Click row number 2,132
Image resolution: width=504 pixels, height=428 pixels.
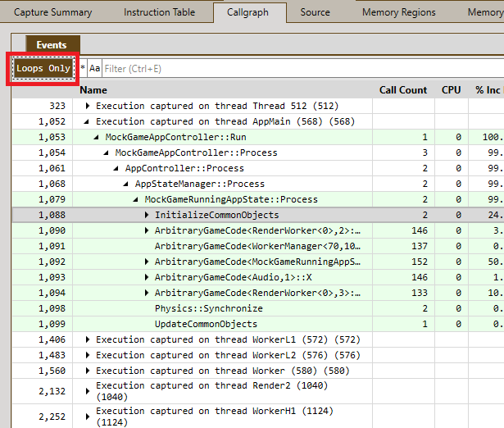pos(52,391)
